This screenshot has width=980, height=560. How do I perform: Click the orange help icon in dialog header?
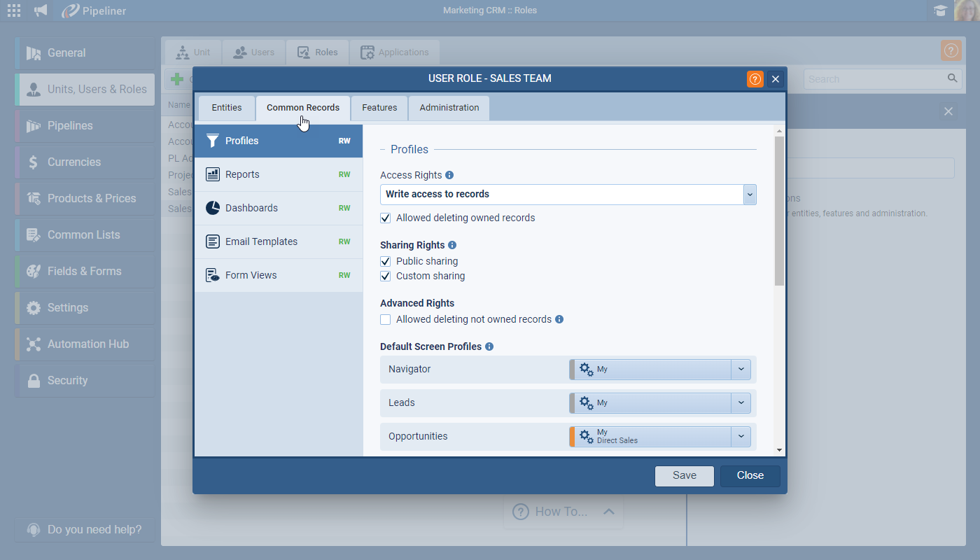(x=755, y=79)
